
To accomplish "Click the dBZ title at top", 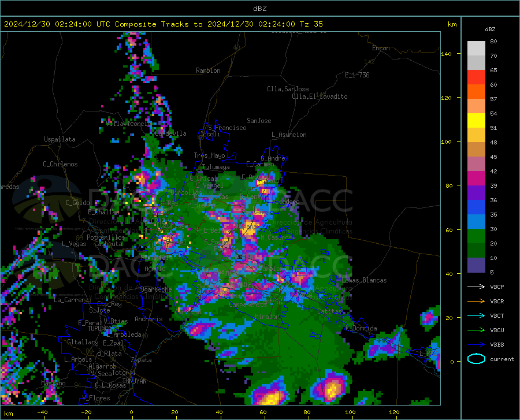I will coord(259,9).
